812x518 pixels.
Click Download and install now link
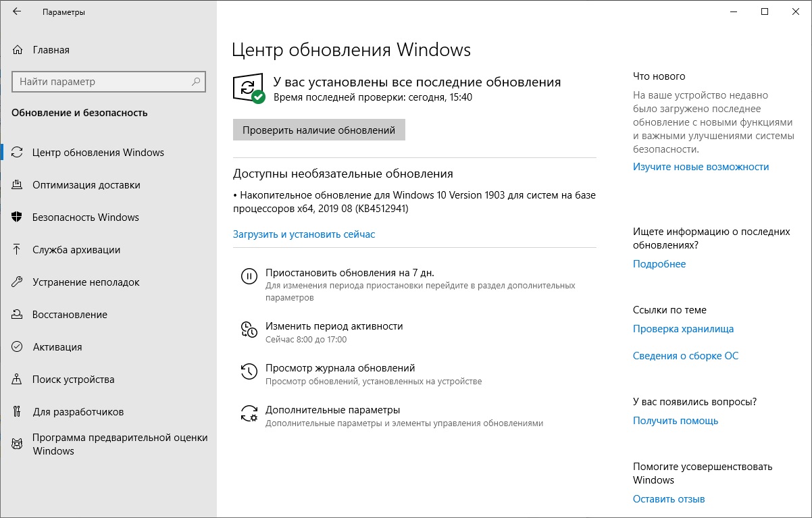pyautogui.click(x=304, y=234)
